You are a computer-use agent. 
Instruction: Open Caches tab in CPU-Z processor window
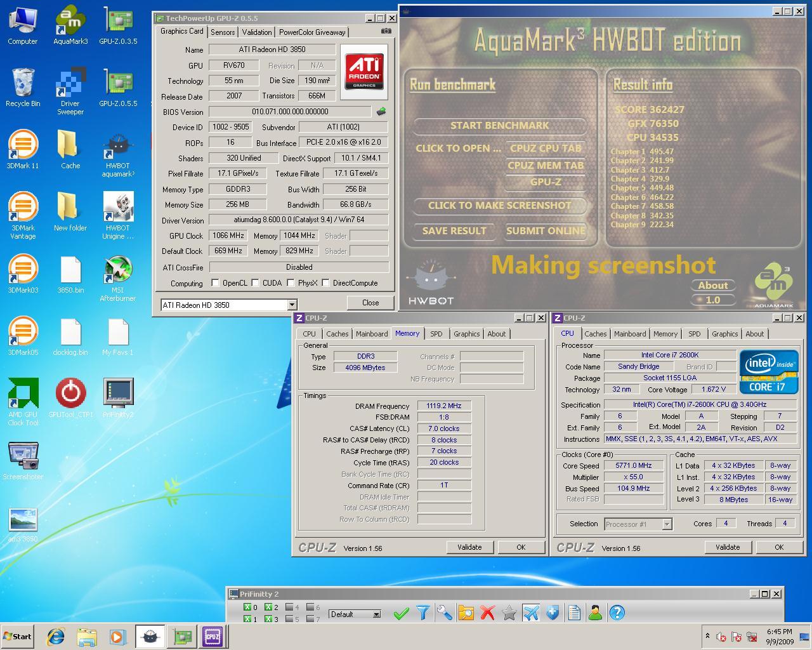596,334
